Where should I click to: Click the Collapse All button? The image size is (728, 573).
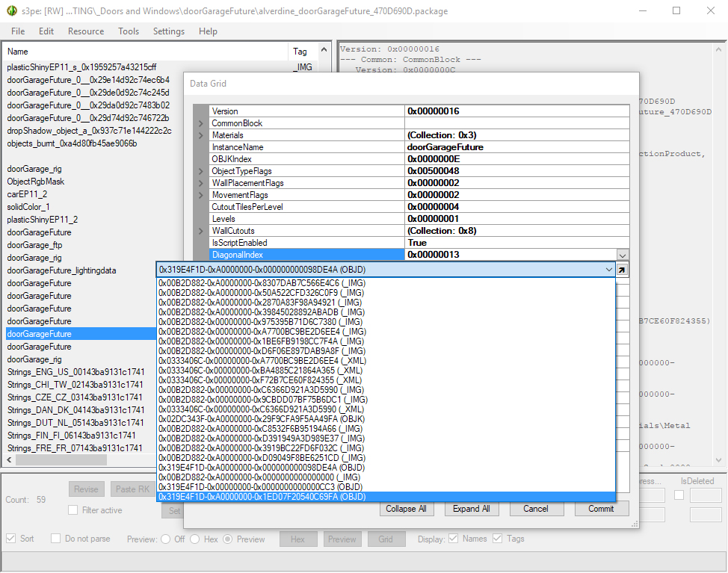[407, 509]
